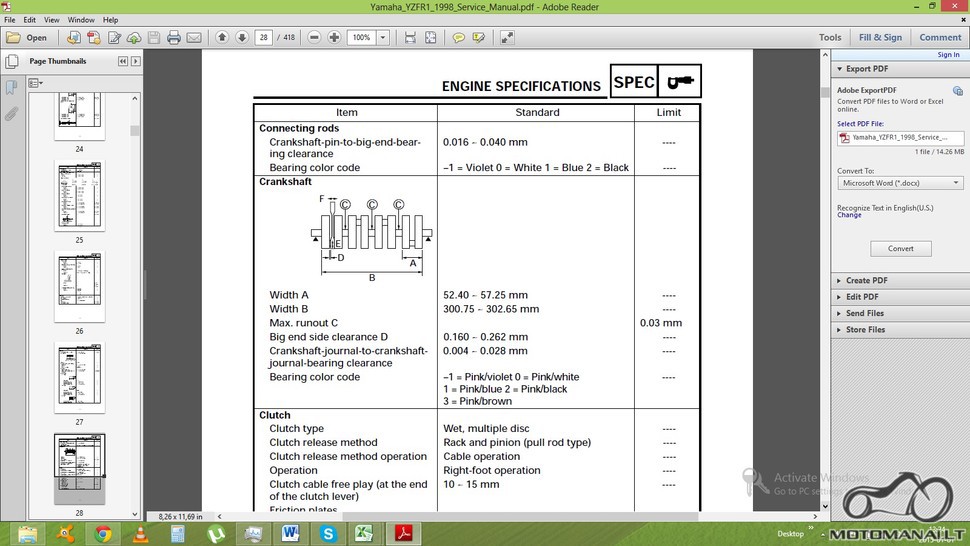
Task: Open File Explorer from the taskbar
Action: point(28,534)
